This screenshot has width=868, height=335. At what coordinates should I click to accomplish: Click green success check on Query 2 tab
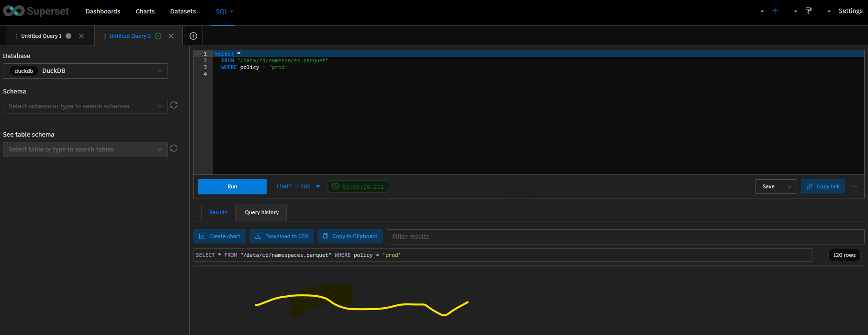[158, 36]
